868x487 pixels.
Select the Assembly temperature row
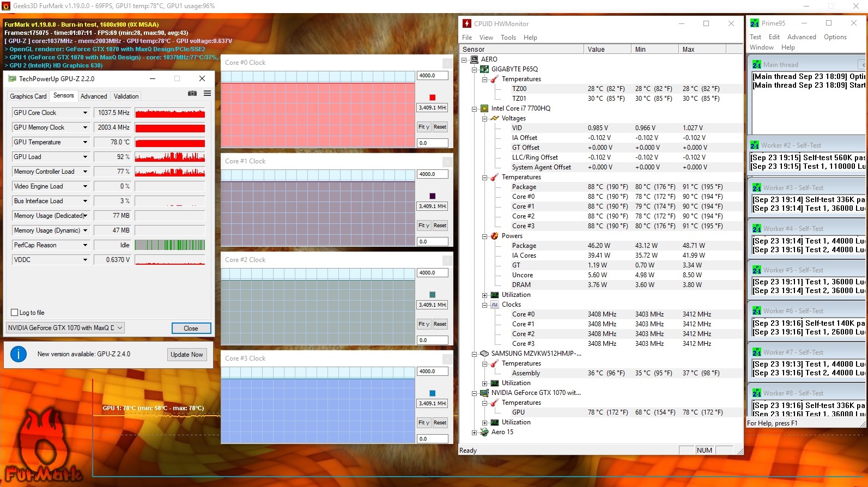tap(601, 373)
